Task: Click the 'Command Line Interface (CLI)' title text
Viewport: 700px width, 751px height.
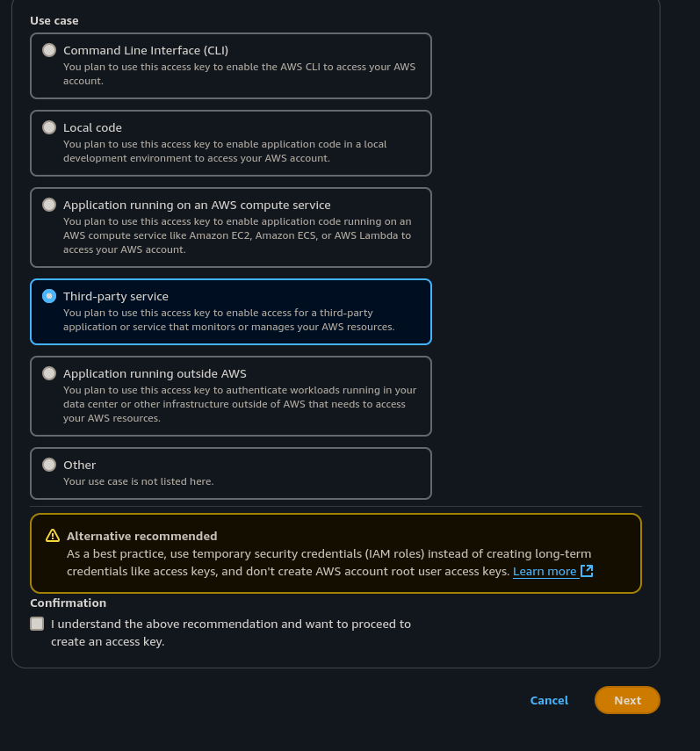Action: (146, 50)
